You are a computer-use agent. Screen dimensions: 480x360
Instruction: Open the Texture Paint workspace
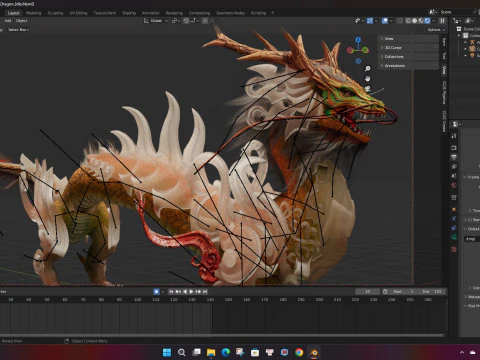[105, 13]
